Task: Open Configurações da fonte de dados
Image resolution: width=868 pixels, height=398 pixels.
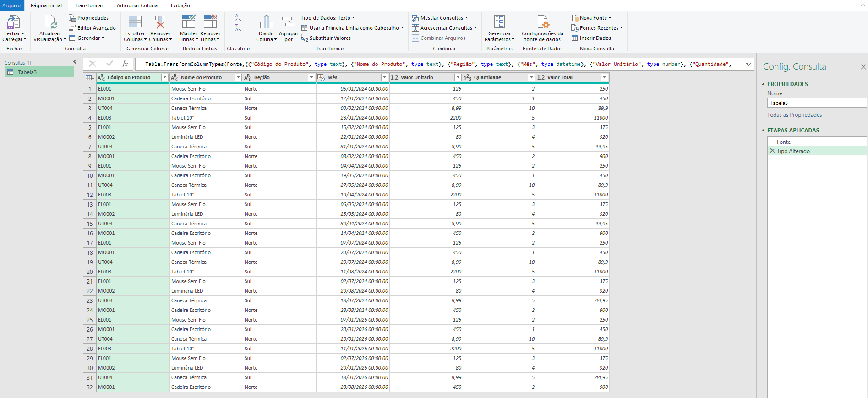Action: click(543, 28)
